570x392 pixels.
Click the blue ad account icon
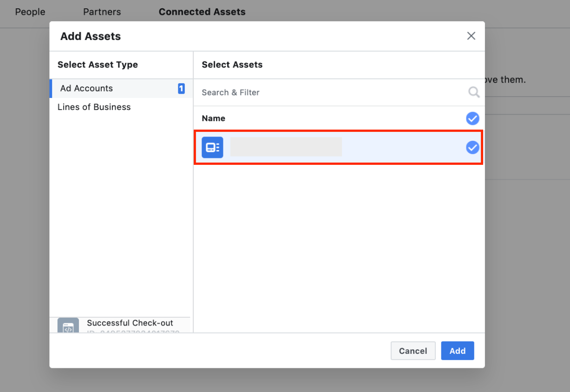point(212,147)
